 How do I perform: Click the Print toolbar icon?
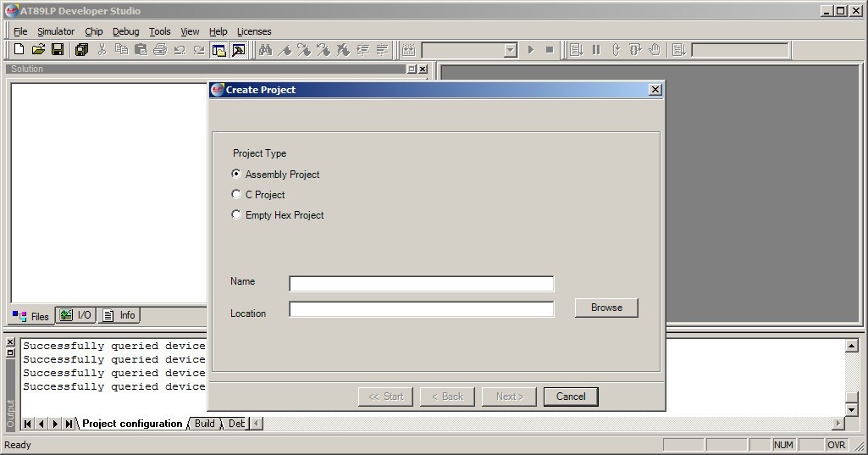click(160, 50)
